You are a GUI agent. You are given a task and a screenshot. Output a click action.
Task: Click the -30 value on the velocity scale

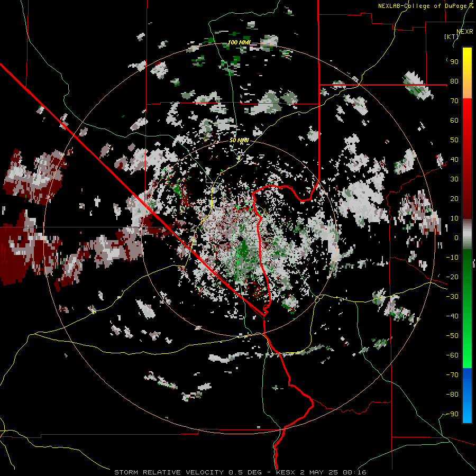point(452,297)
